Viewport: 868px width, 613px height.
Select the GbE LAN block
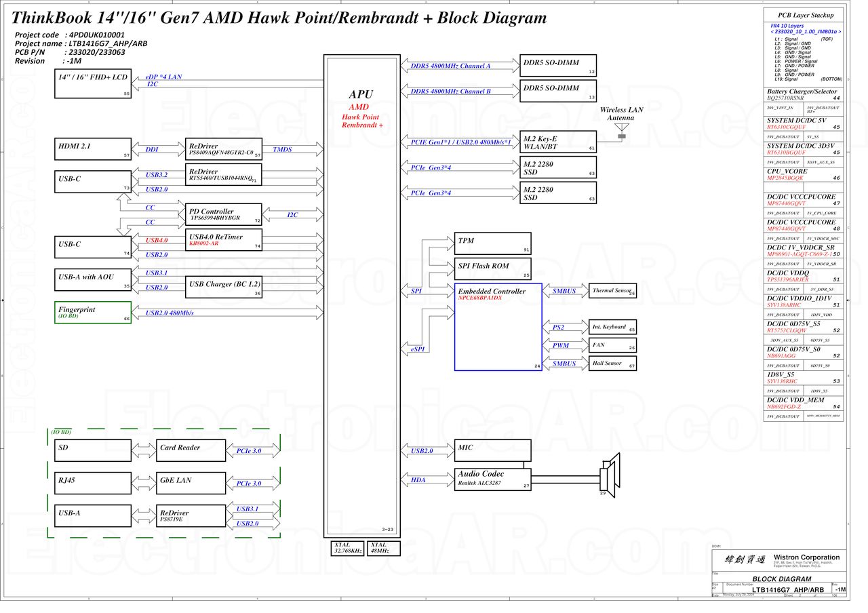click(191, 483)
